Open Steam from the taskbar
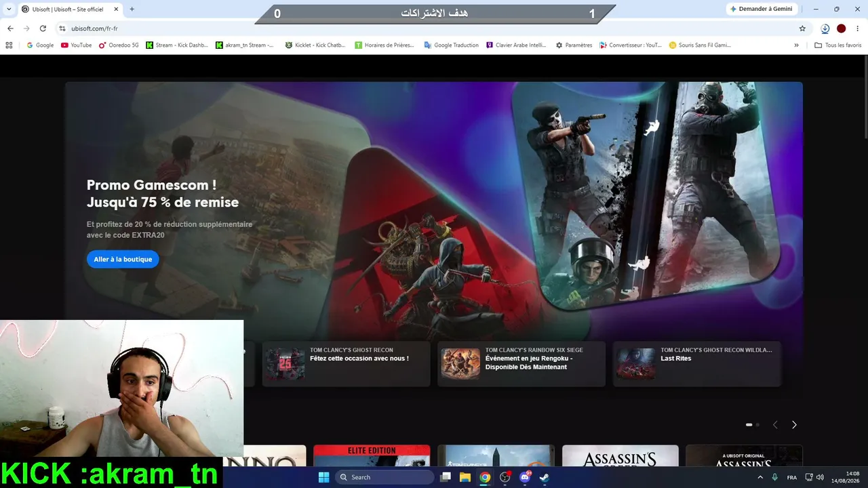This screenshot has width=868, height=488. 544,477
